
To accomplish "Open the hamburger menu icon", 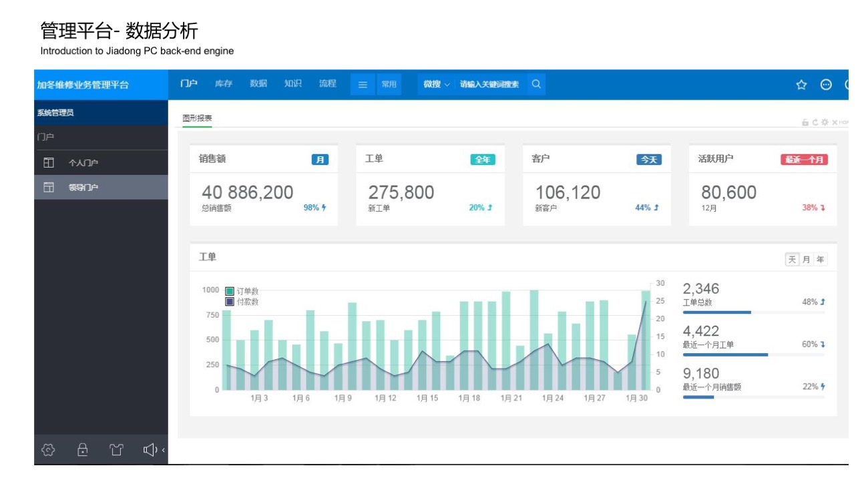I will (363, 85).
